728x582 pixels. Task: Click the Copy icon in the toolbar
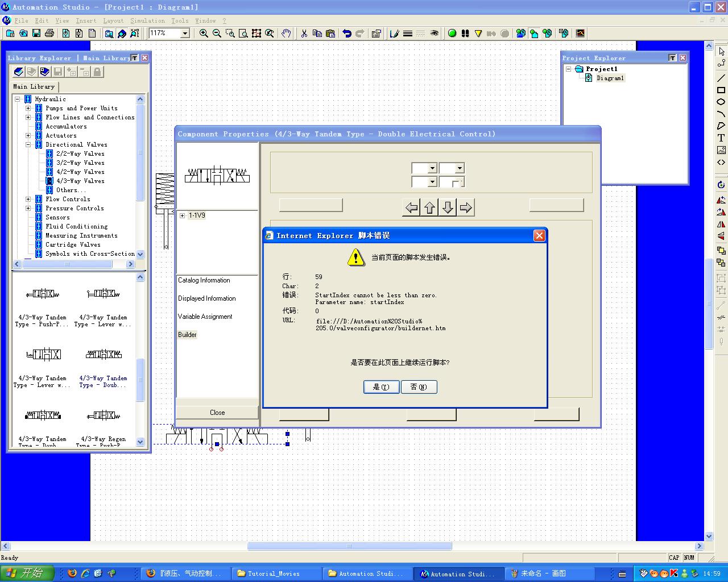[x=317, y=34]
